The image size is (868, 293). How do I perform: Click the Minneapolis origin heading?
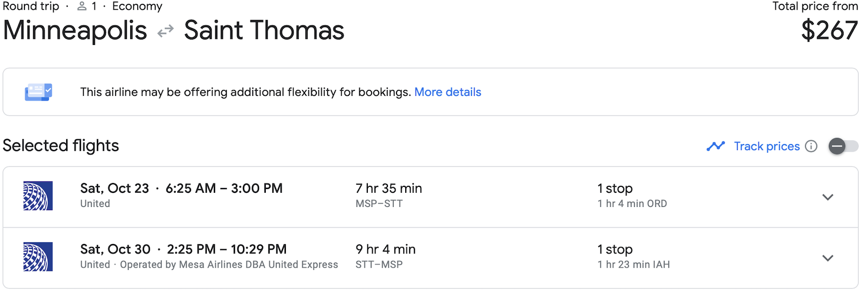[75, 30]
